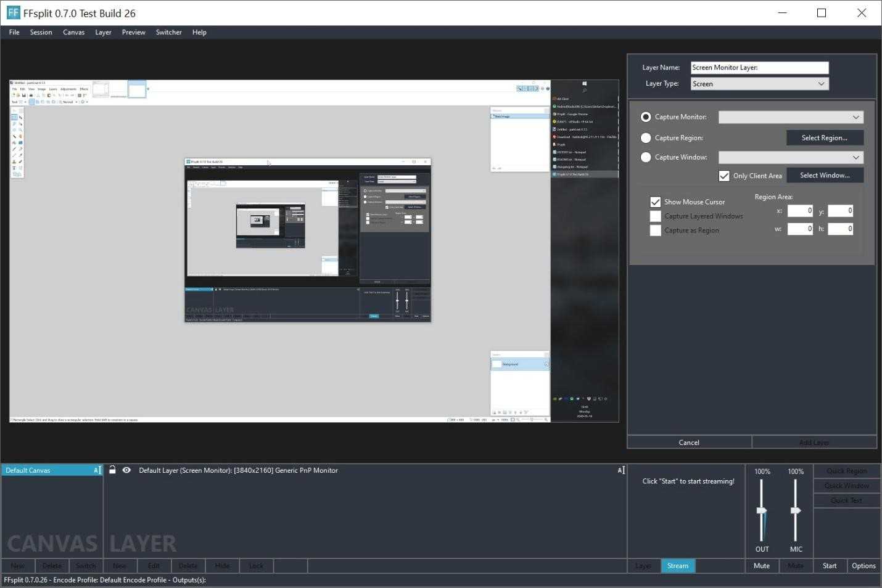
Task: Click the FFsplit logo in title bar
Action: [13, 13]
